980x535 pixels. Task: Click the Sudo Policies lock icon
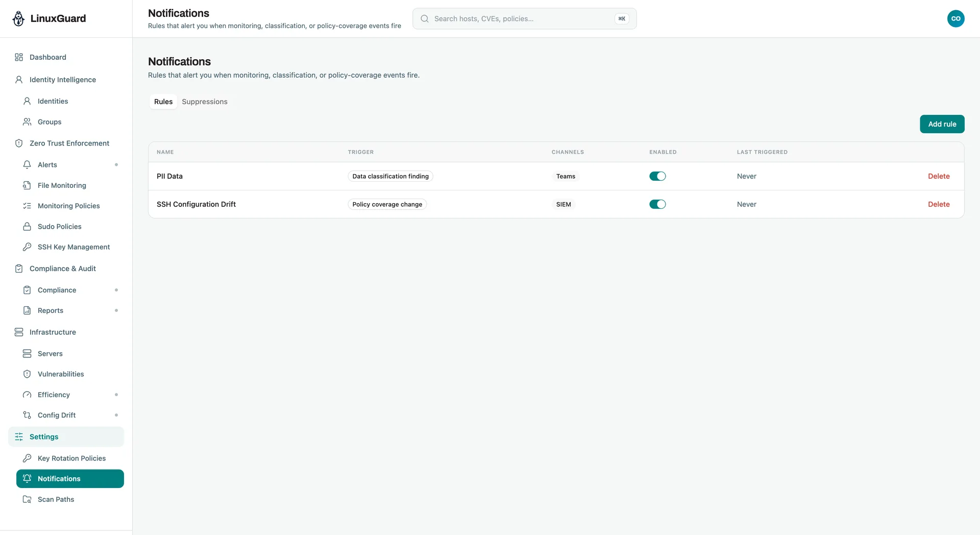(x=27, y=227)
